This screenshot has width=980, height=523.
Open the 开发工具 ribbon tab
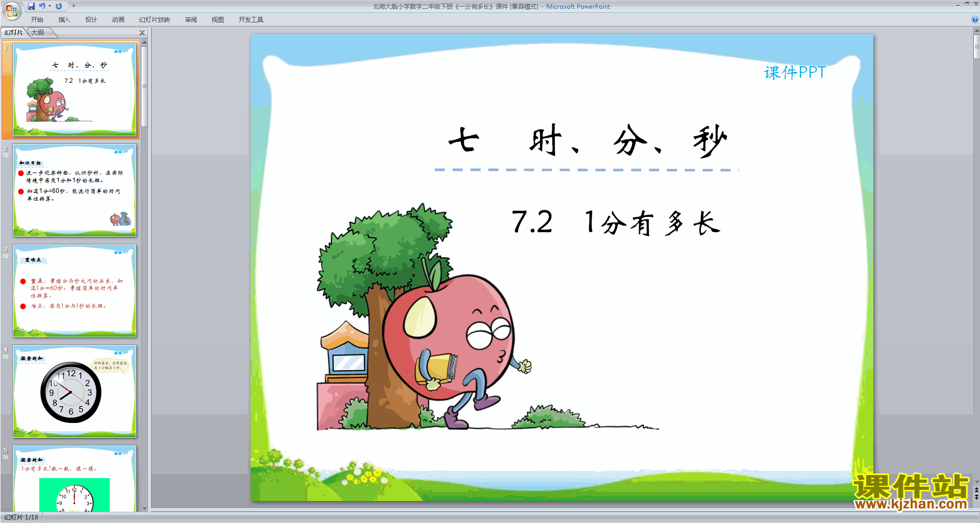point(251,20)
